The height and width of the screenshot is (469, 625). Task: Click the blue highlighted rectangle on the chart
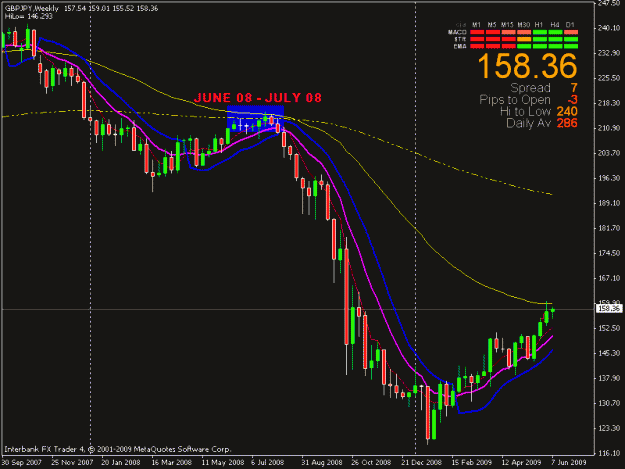(x=255, y=118)
